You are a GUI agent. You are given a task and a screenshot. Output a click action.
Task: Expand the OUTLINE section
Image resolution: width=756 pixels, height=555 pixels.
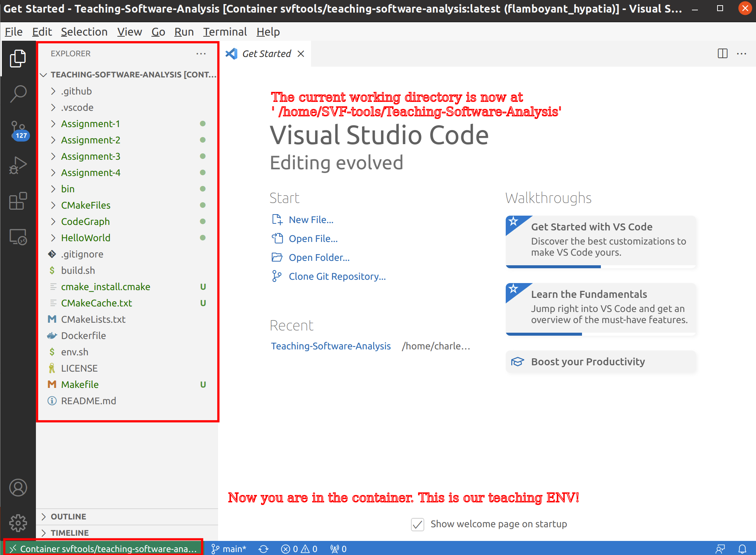[x=68, y=516]
